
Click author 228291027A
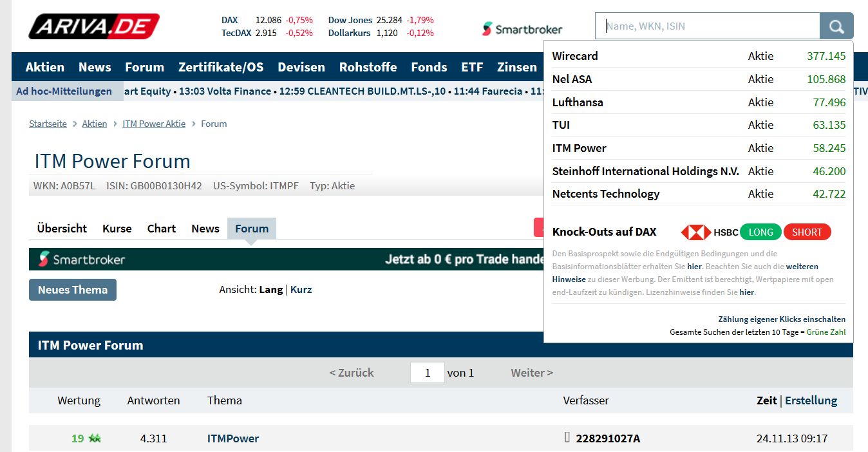coord(608,438)
